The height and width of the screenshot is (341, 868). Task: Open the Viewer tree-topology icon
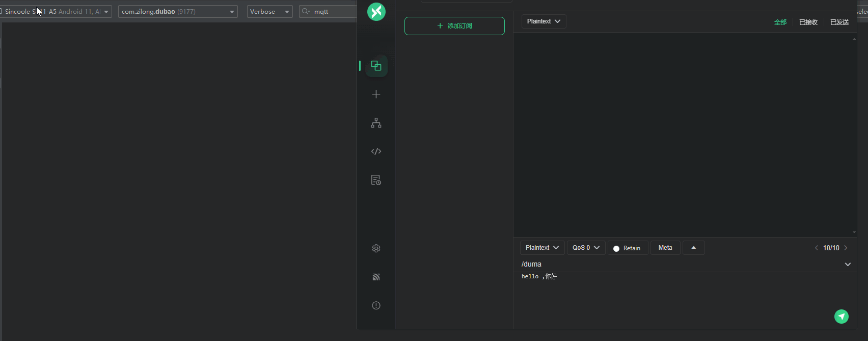point(376,123)
